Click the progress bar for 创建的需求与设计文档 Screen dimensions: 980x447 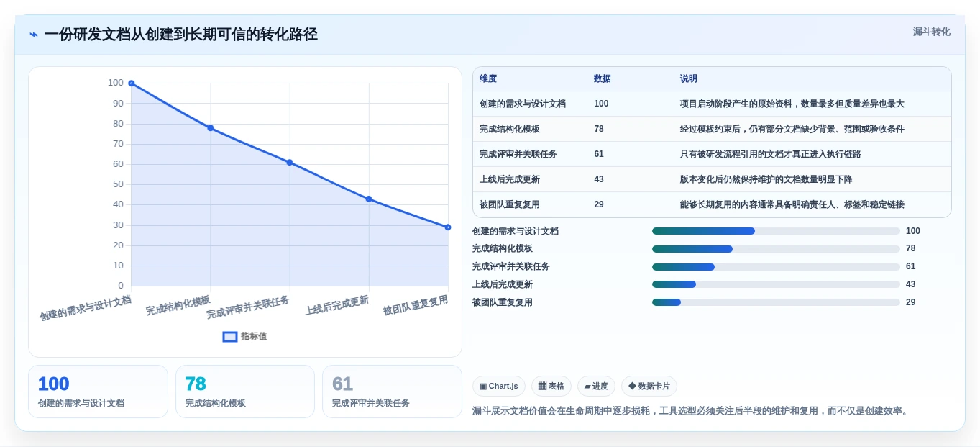coord(776,231)
